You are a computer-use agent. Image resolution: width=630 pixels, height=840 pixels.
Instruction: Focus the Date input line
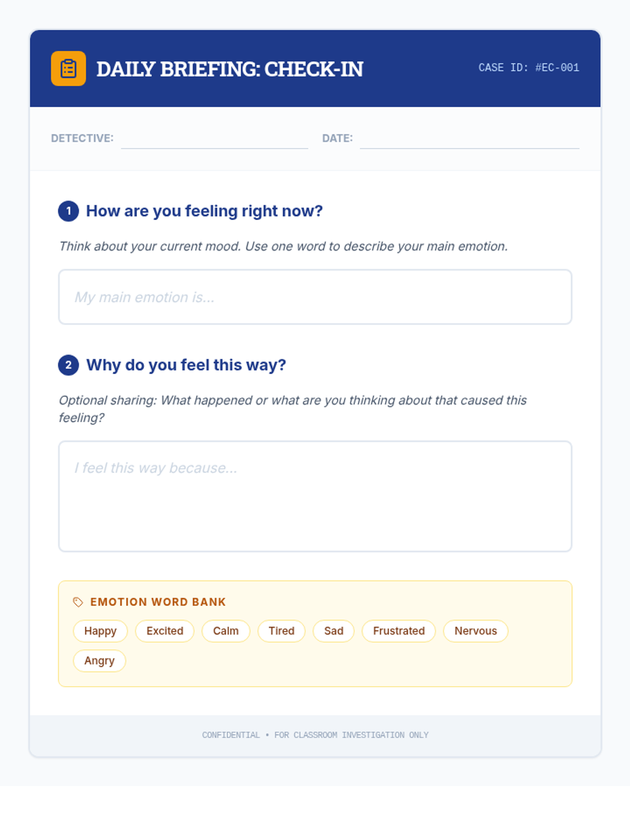[469, 140]
